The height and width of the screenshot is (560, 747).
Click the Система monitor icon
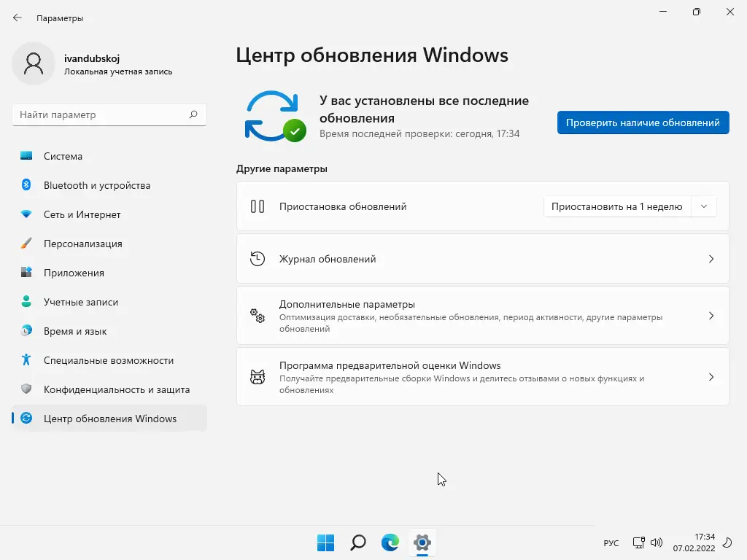tap(26, 156)
